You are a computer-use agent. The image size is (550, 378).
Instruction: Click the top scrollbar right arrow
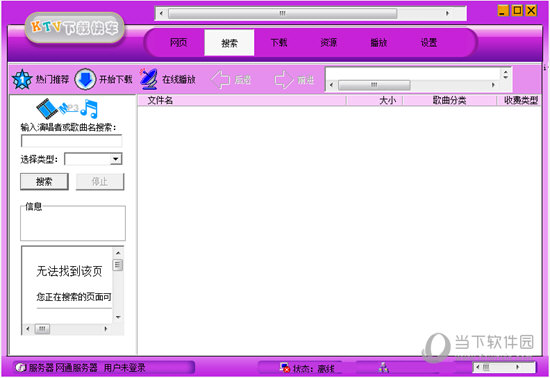(x=447, y=13)
